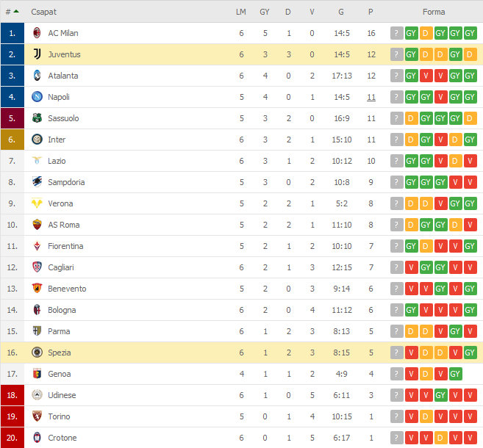483x448 pixels.
Task: Click the Sampdoria club logo
Action: point(37,182)
